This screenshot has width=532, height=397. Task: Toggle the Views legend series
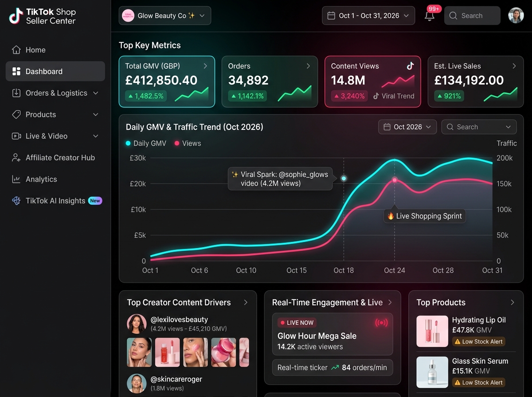coord(188,144)
